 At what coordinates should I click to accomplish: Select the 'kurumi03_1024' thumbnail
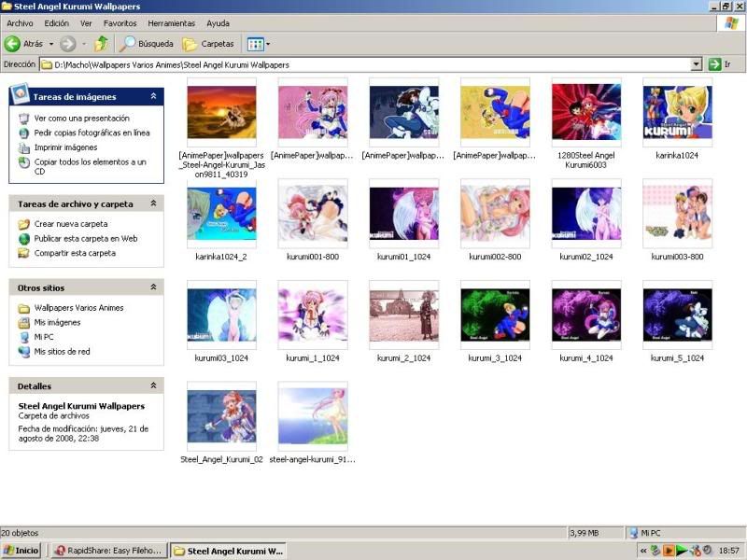[x=221, y=315]
